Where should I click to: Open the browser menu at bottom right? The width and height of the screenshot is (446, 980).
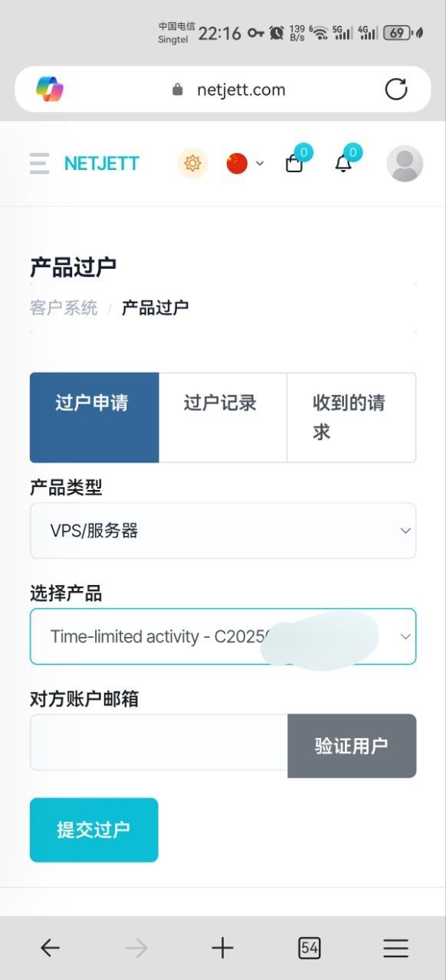point(395,947)
